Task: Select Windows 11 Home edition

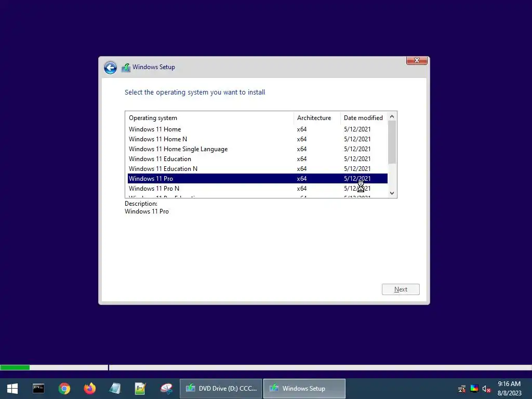Action: [258, 129]
